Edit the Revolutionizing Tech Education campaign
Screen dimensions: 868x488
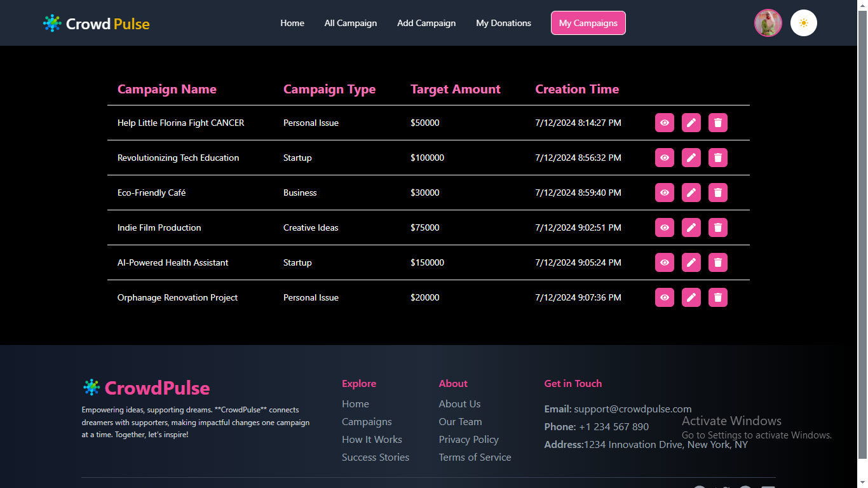(x=691, y=158)
